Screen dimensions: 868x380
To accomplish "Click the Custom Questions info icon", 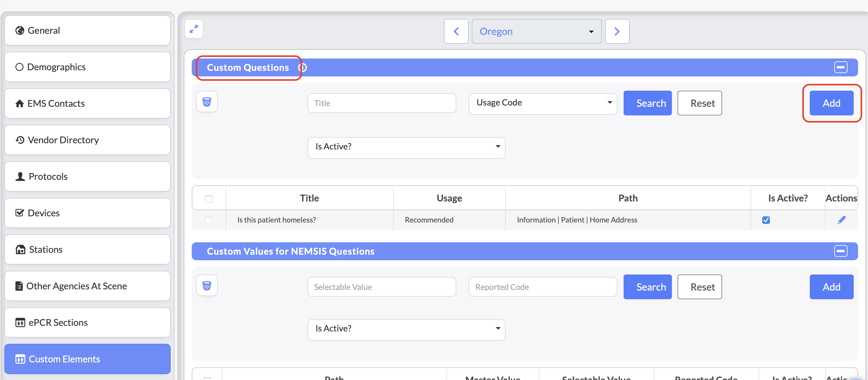I will (303, 68).
